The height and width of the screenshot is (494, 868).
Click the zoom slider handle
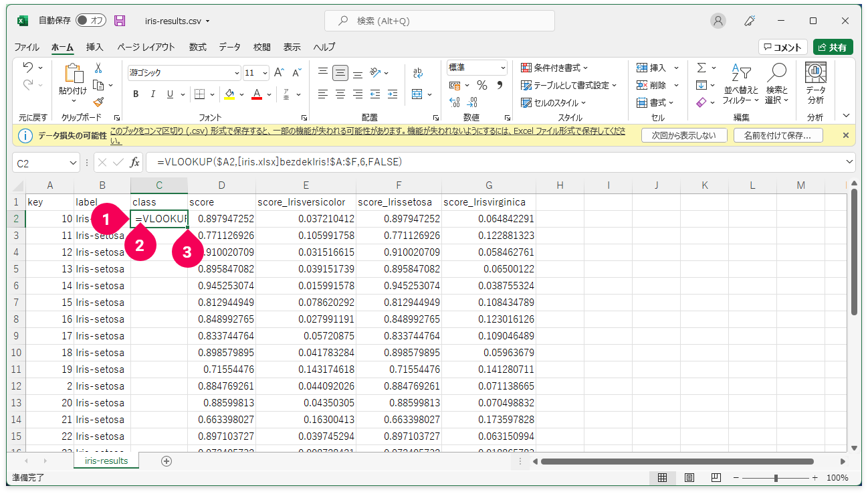coord(776,478)
